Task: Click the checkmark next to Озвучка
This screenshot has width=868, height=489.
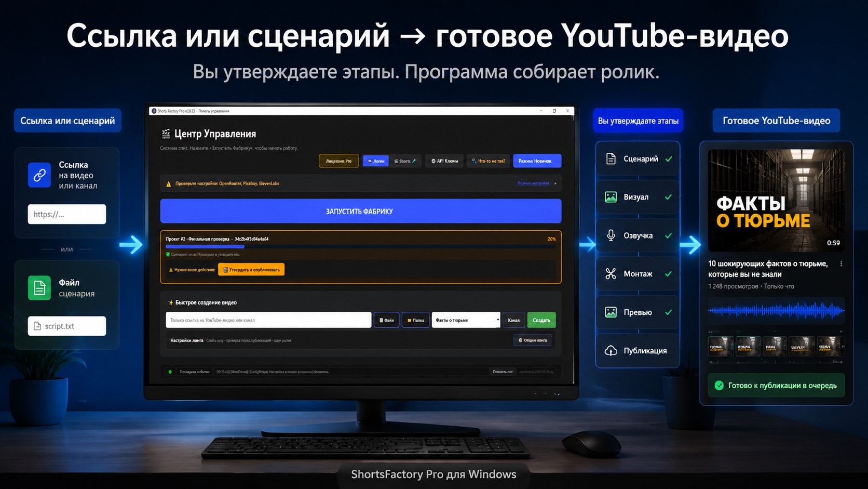Action: [669, 235]
